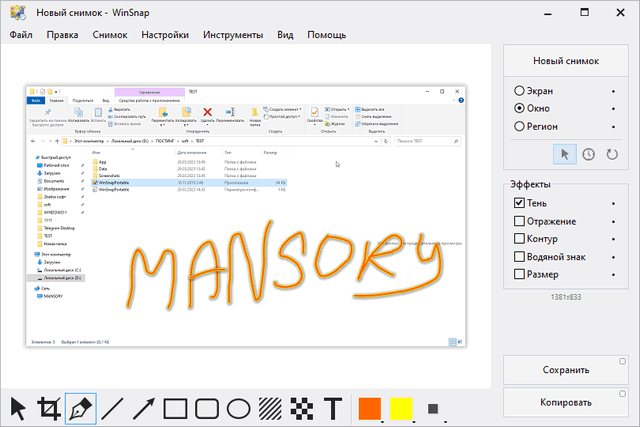This screenshot has width=640, height=427.
Task: Click the Сохранить button
Action: click(x=565, y=369)
